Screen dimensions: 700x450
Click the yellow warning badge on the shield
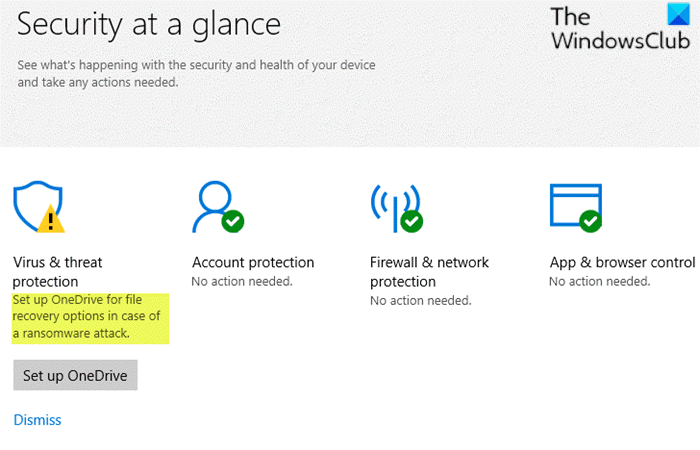tap(51, 219)
